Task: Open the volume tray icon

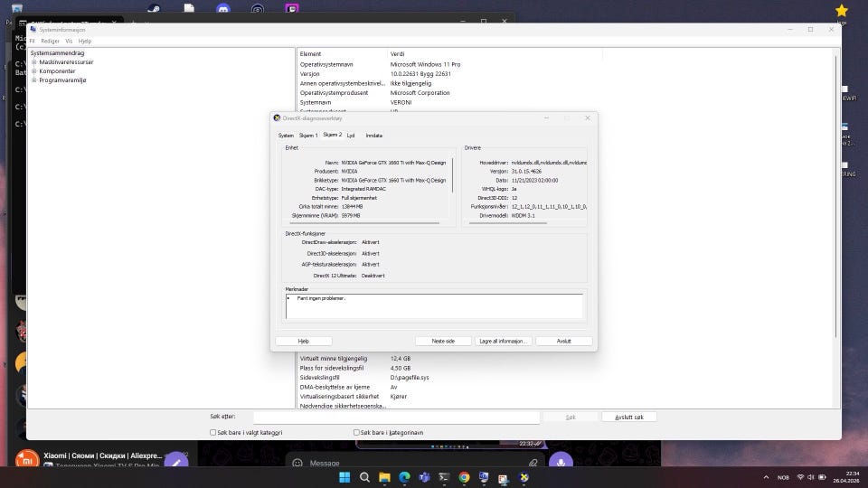Action: pyautogui.click(x=811, y=477)
